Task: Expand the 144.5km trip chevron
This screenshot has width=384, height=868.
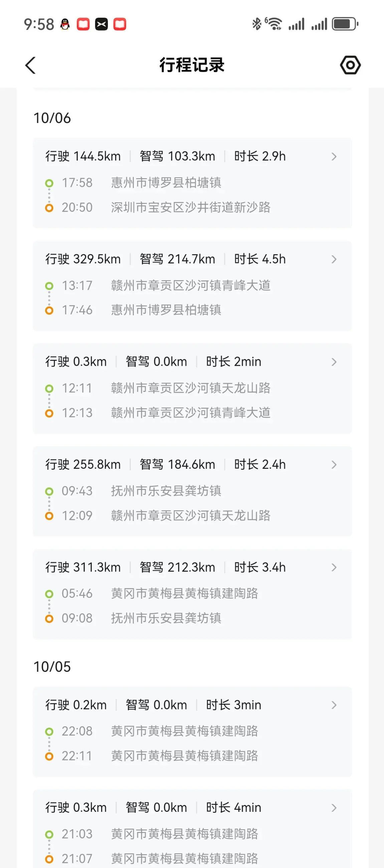Action: pos(334,156)
